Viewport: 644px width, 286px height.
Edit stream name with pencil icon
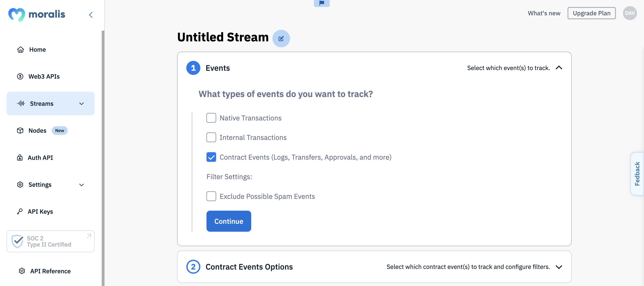pyautogui.click(x=281, y=39)
